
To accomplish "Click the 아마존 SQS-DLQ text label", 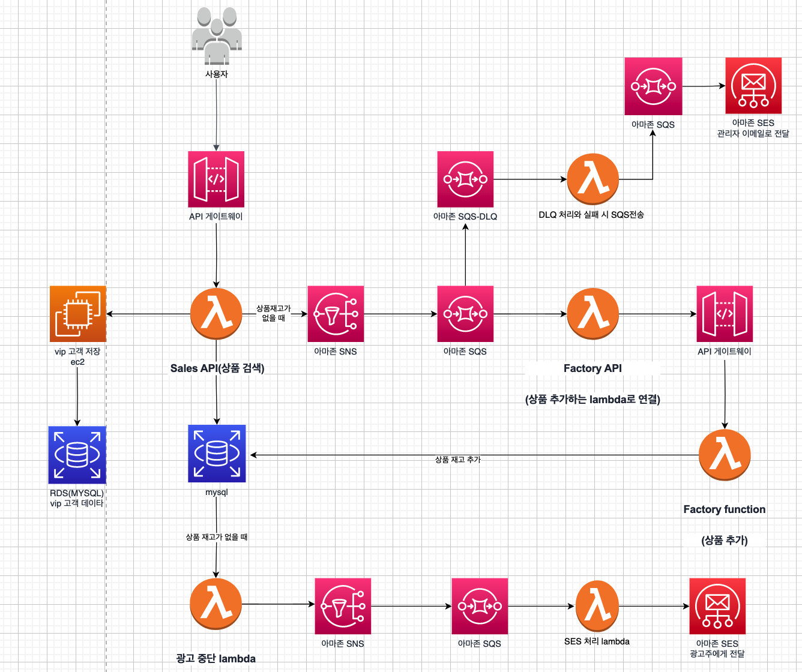I will 465,217.
